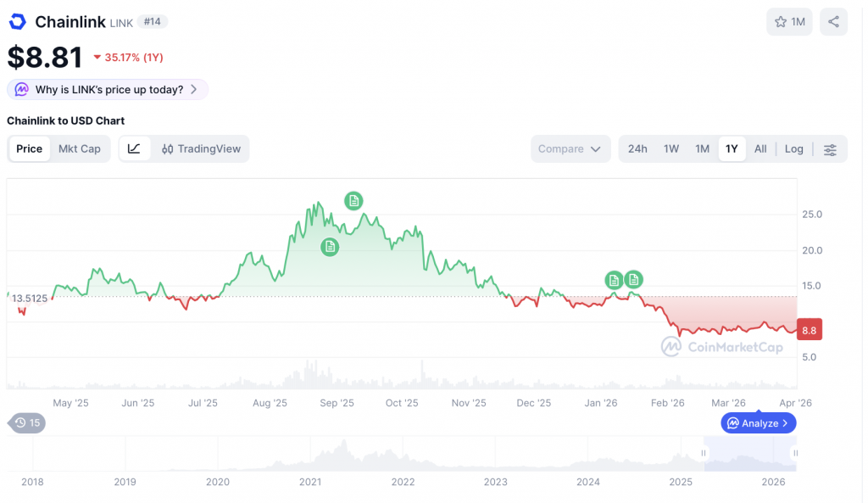
Task: Choose the 1M time range
Action: tap(702, 148)
